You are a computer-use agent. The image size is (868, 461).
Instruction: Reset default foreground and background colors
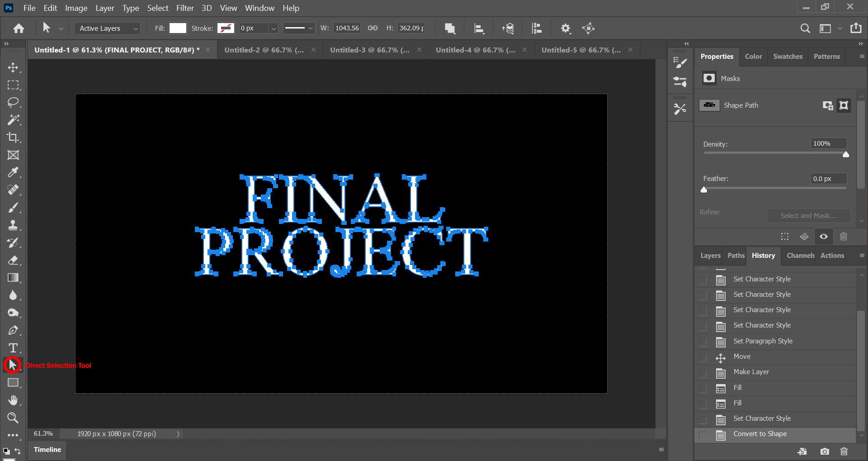(x=6, y=451)
